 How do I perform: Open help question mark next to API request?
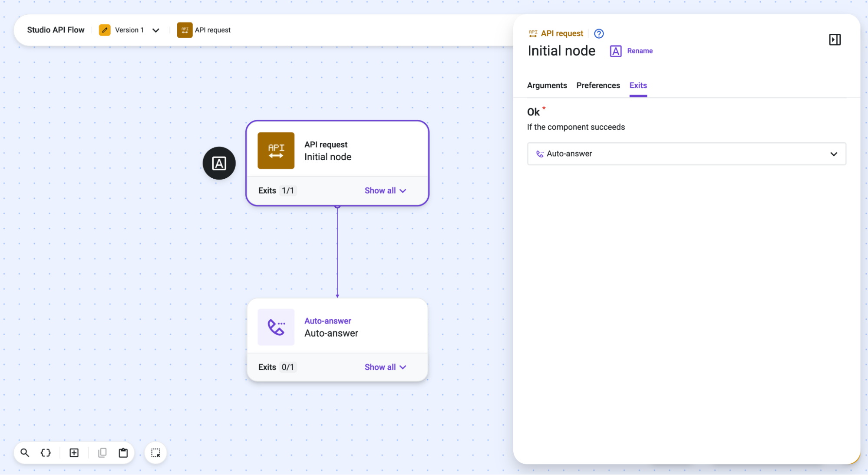coord(599,33)
